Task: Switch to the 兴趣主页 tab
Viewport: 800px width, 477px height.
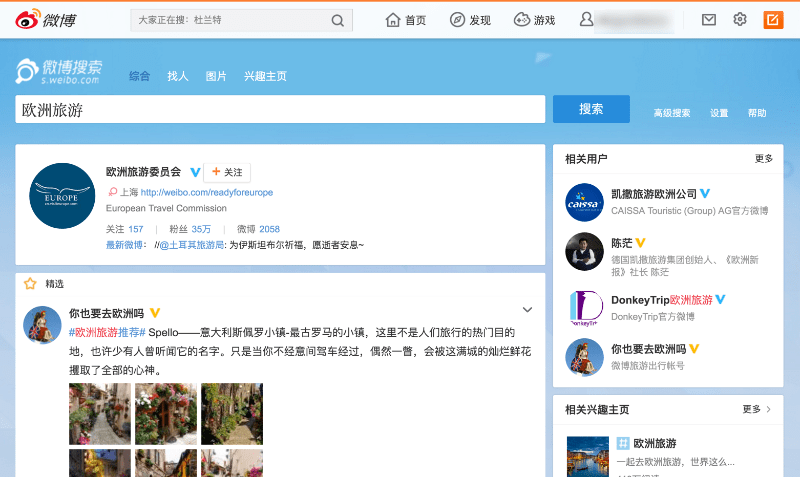Action: point(265,76)
